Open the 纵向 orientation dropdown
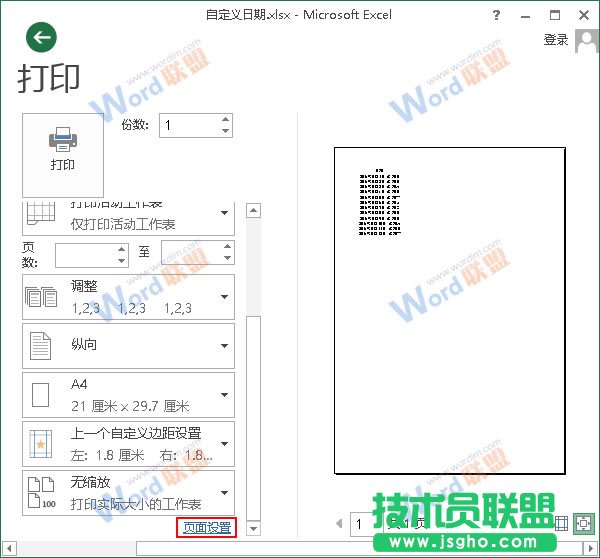Viewport: 600px width, 558px height. [128, 346]
